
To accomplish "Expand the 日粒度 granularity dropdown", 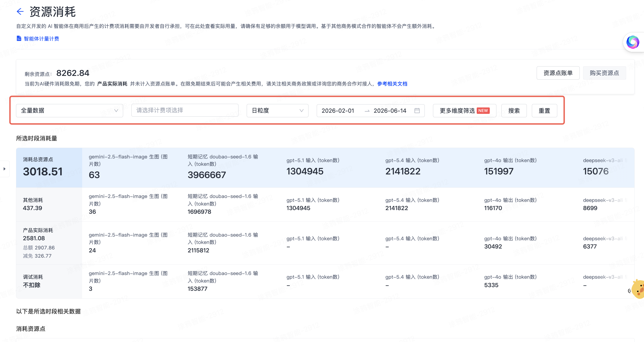I will tap(278, 110).
